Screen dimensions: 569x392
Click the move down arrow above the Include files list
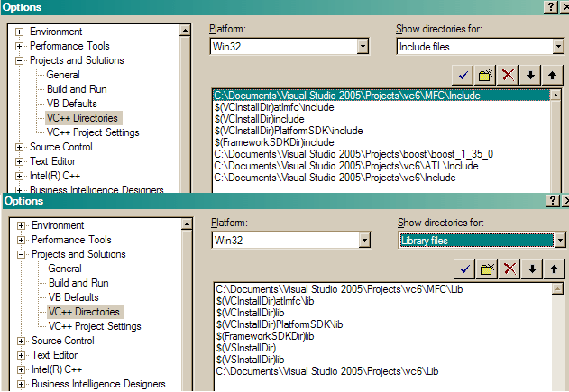[x=531, y=75]
